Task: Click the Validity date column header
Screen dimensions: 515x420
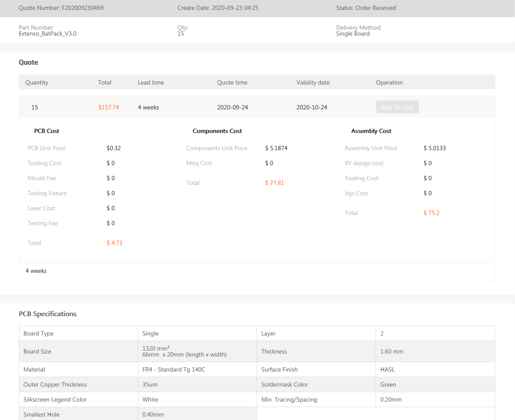Action: [x=313, y=82]
